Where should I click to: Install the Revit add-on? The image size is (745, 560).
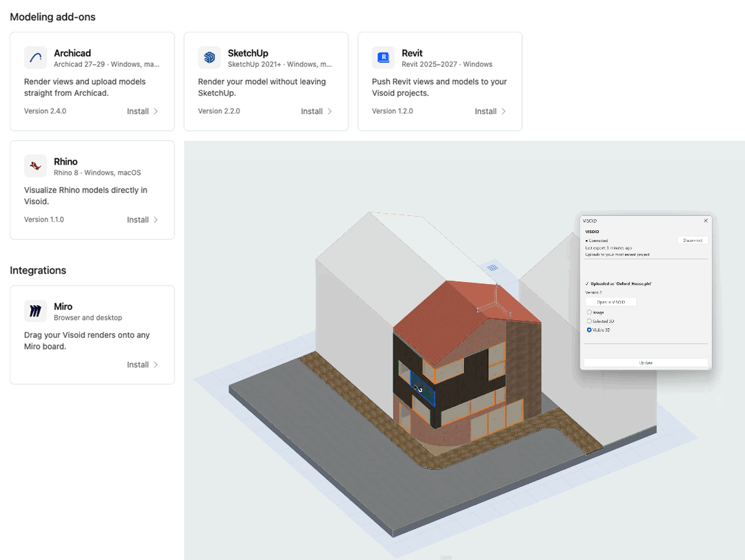pos(490,111)
